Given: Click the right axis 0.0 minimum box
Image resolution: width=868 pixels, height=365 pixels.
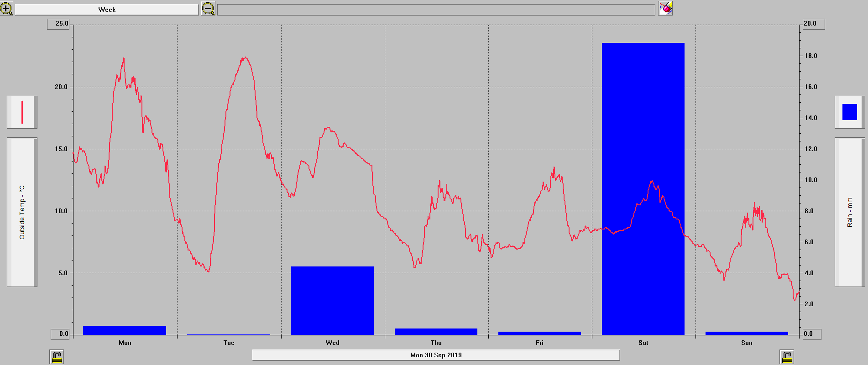Looking at the screenshot, I should coord(811,334).
